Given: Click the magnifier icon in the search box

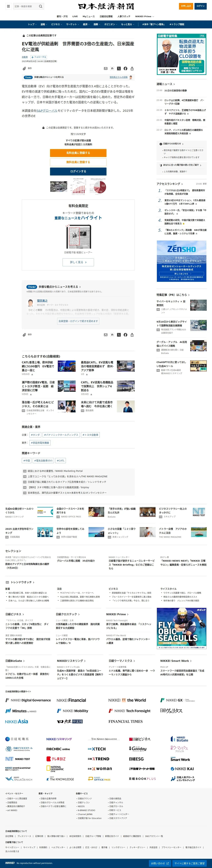Looking at the screenshot, I should pos(40,6).
